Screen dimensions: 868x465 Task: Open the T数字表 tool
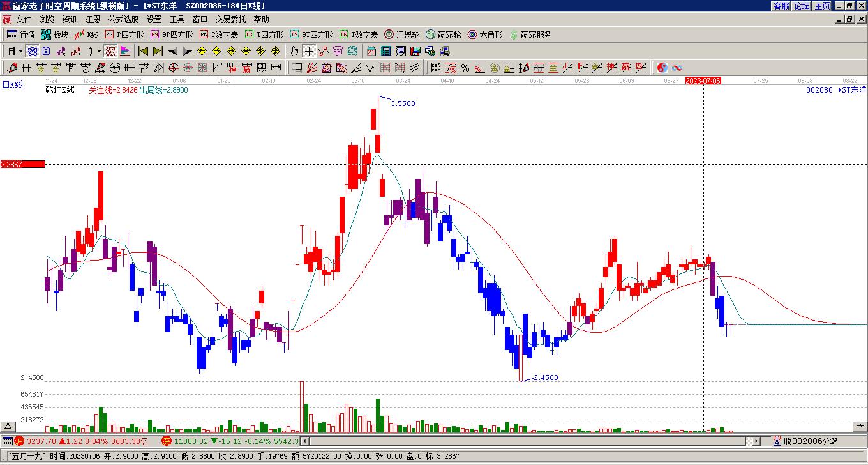[359, 34]
